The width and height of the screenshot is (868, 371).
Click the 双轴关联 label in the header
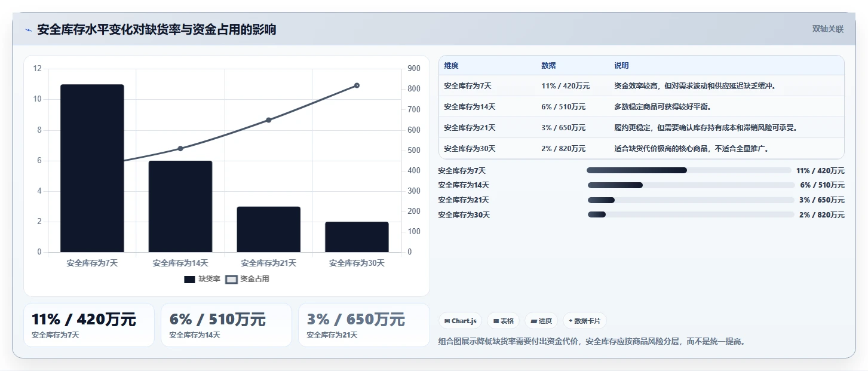click(827, 29)
